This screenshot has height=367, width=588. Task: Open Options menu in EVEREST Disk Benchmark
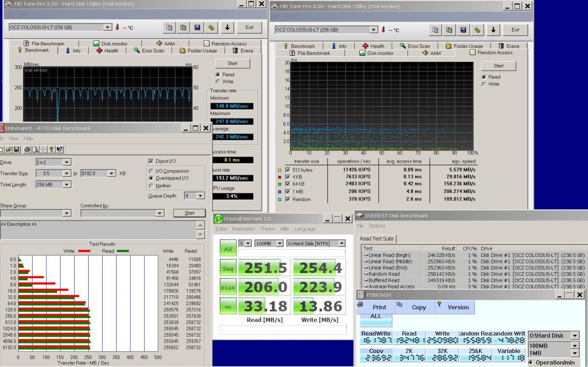[x=377, y=226]
